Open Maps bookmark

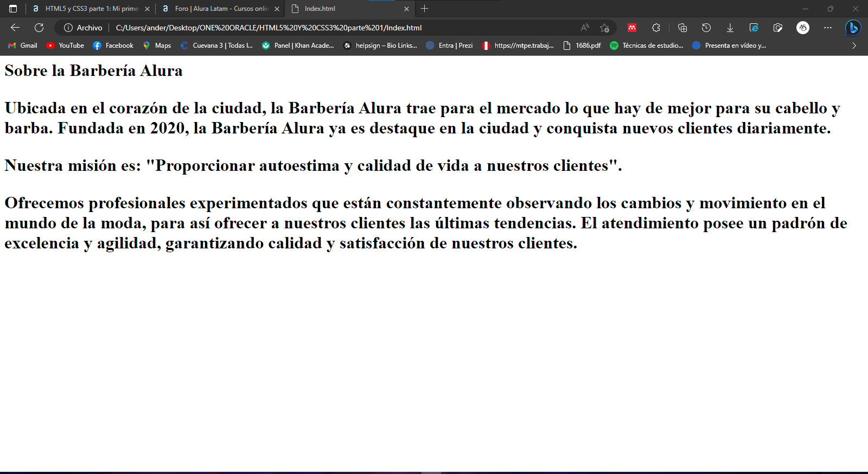(x=157, y=46)
